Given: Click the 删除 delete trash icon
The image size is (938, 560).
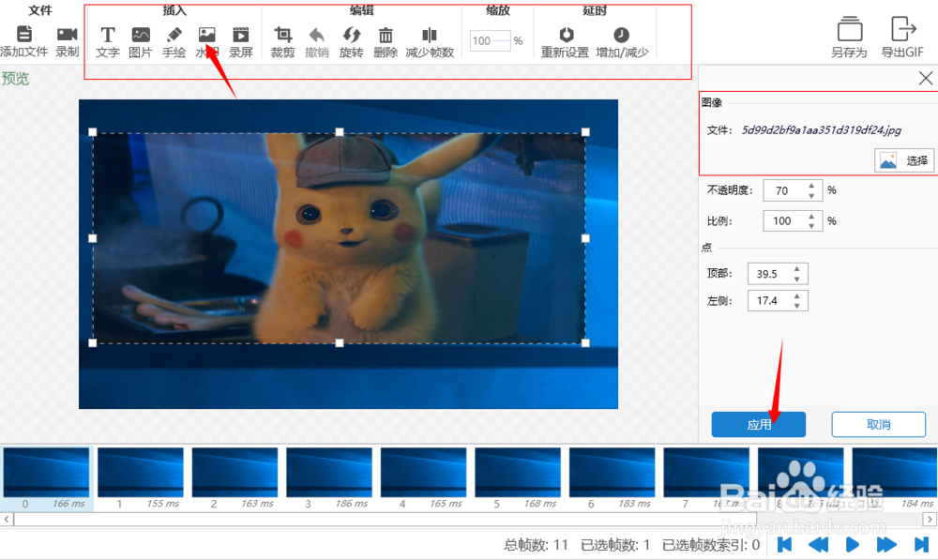Looking at the screenshot, I should [386, 35].
